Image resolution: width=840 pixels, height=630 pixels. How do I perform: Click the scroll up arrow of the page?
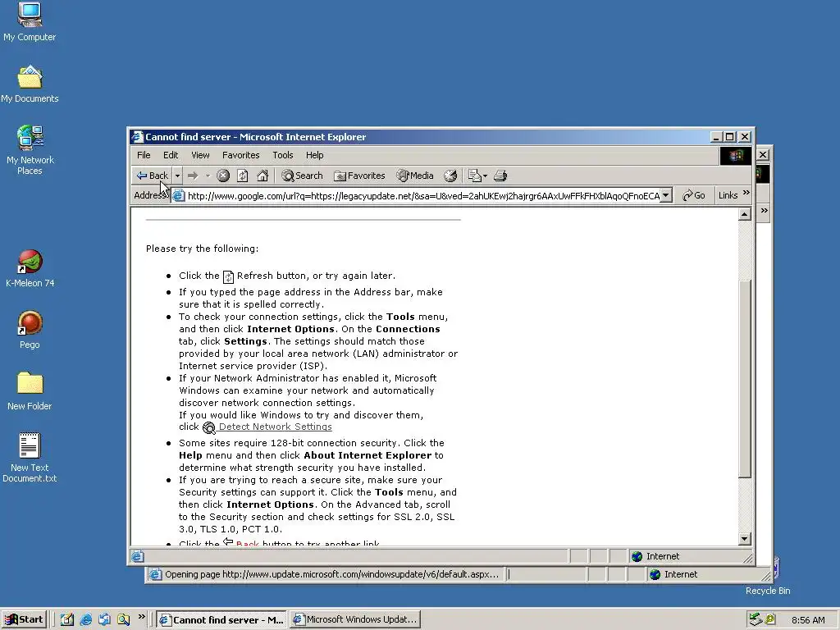[744, 214]
